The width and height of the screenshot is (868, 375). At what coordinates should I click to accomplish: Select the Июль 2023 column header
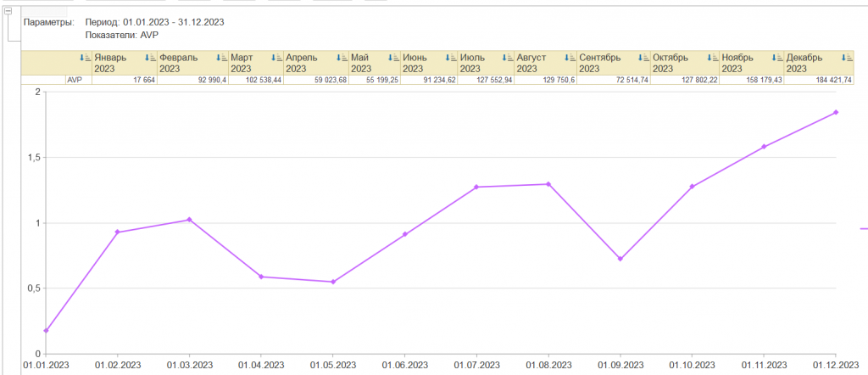coord(487,63)
